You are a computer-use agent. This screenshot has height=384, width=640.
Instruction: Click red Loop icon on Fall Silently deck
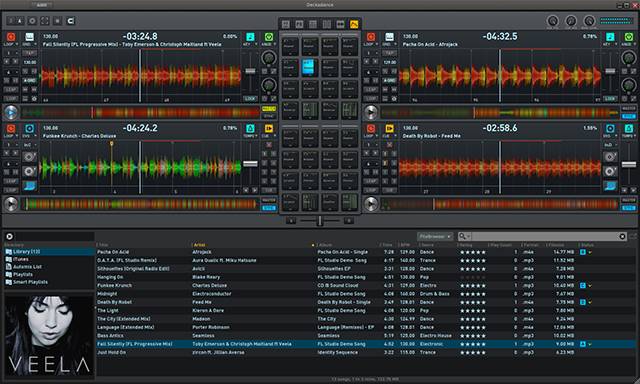pyautogui.click(x=11, y=37)
